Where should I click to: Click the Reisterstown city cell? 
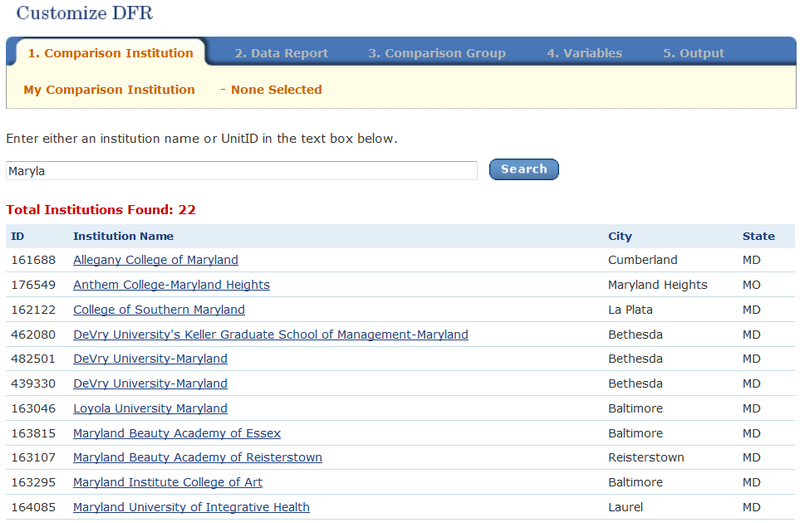point(646,458)
